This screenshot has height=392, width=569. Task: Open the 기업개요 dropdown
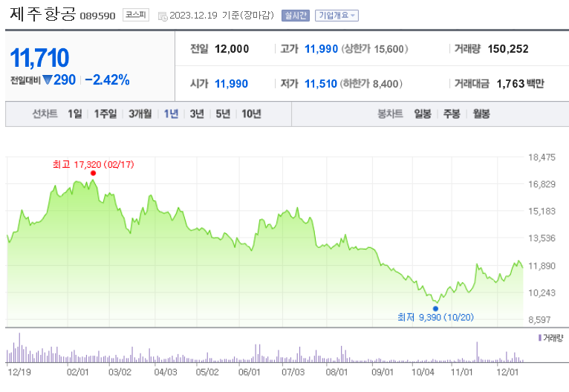[336, 16]
